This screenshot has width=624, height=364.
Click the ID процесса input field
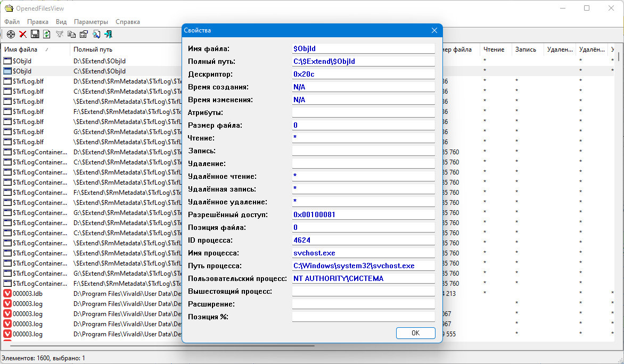click(363, 240)
